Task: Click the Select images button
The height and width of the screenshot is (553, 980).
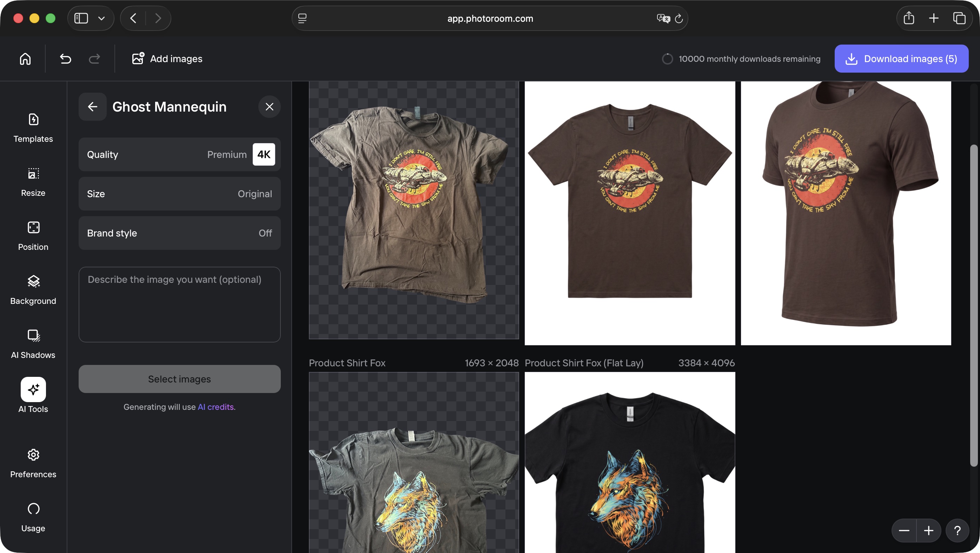Action: point(180,379)
